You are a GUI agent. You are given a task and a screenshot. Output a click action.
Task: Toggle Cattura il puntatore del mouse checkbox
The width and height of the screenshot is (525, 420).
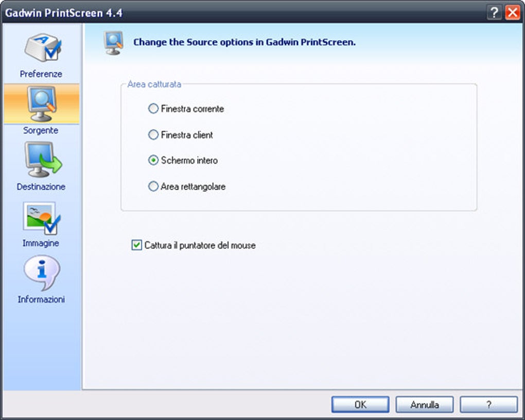coord(136,245)
